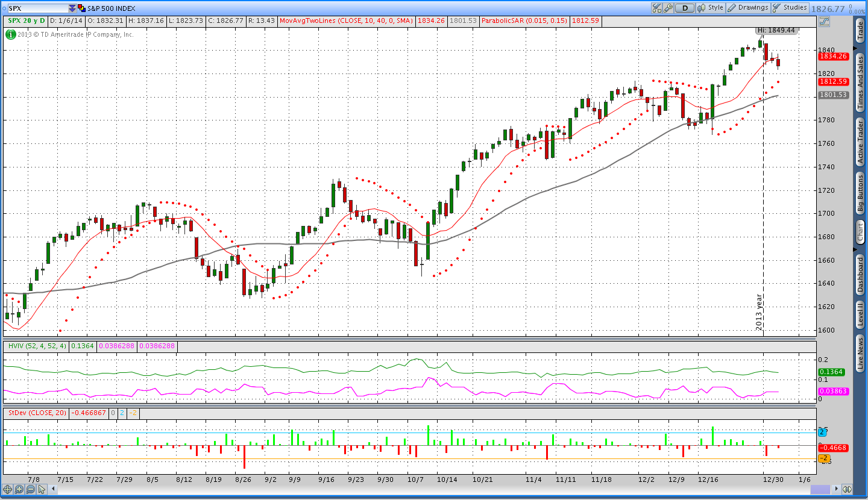Image resolution: width=868 pixels, height=500 pixels.
Task: Click the C: 1826.77 close value
Action: point(225,20)
